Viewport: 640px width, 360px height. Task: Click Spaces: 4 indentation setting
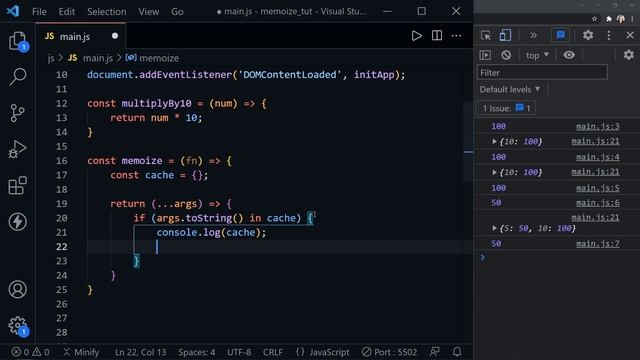point(196,352)
